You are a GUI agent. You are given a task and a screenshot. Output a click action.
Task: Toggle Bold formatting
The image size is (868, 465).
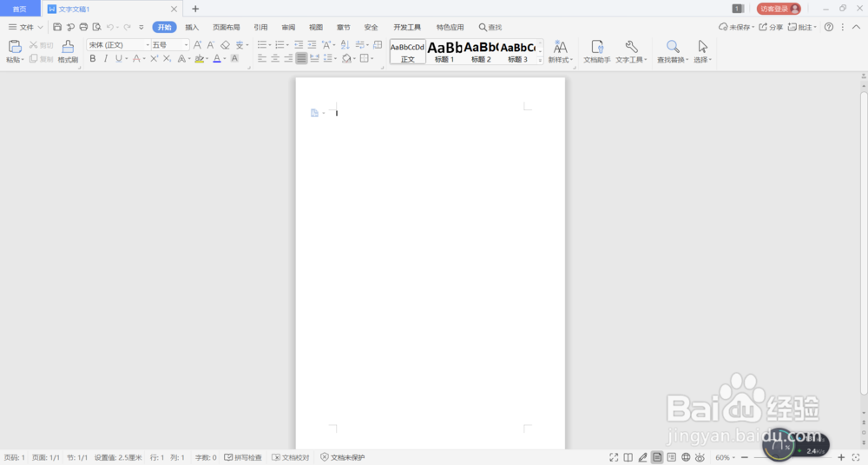click(x=93, y=58)
